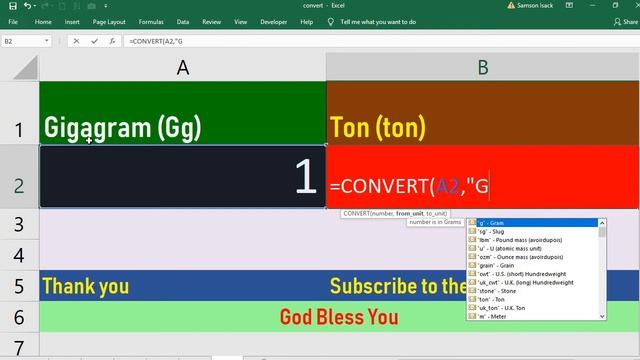The image size is (640, 360).
Task: Open Ribbon Display Options icon
Action: point(569,5)
